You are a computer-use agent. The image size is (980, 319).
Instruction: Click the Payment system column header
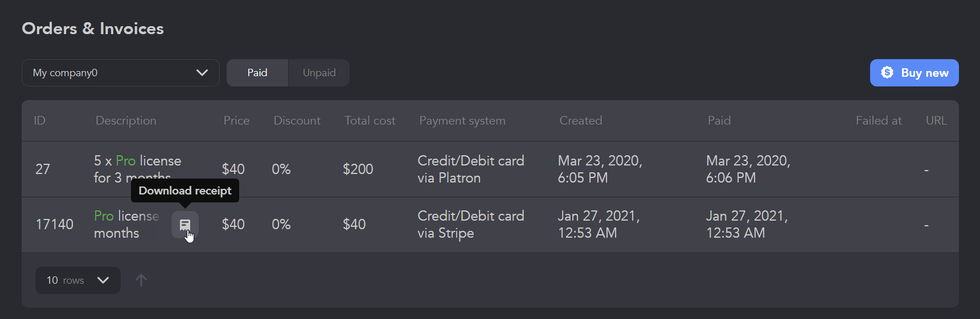[462, 121]
